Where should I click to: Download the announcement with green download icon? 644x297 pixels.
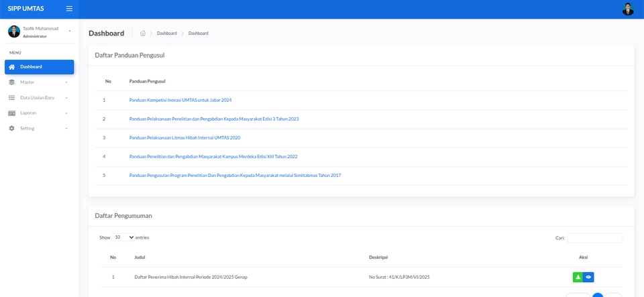coord(578,277)
